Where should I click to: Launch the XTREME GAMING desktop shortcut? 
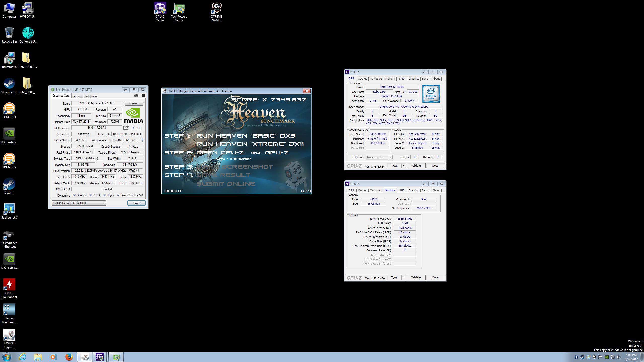[217, 12]
